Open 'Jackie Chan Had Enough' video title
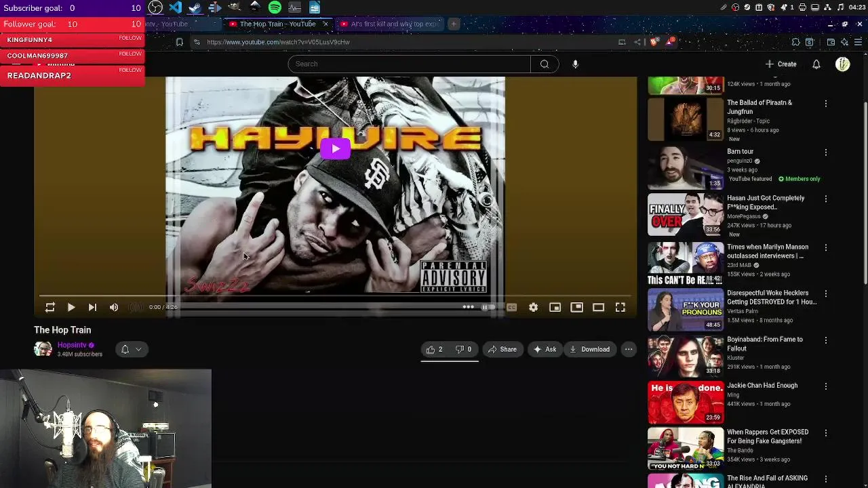 tap(762, 386)
